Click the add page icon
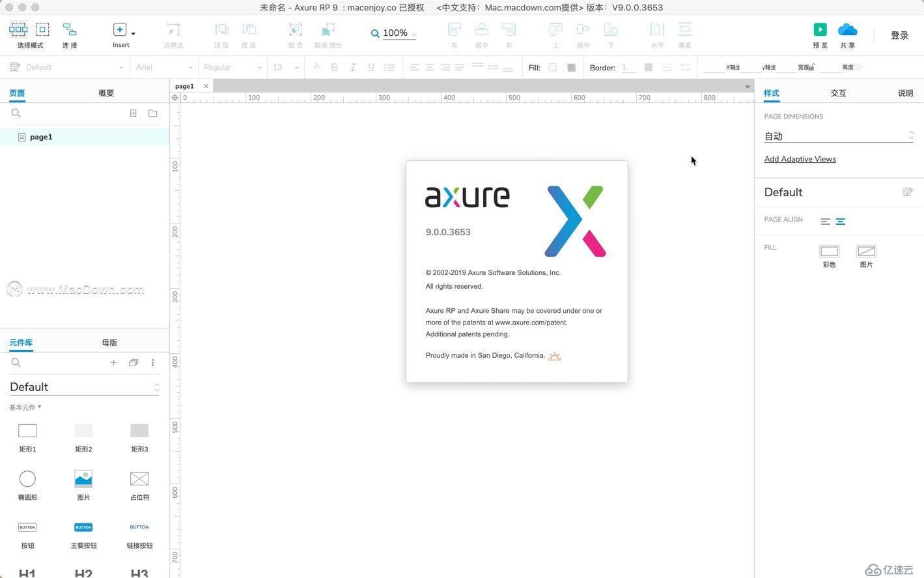Screen dimensions: 924x578 [133, 113]
